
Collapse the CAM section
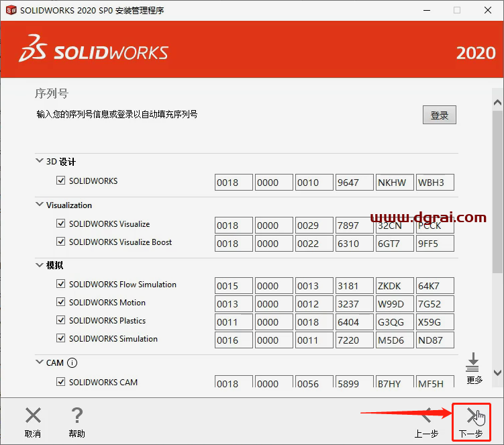[x=39, y=362]
